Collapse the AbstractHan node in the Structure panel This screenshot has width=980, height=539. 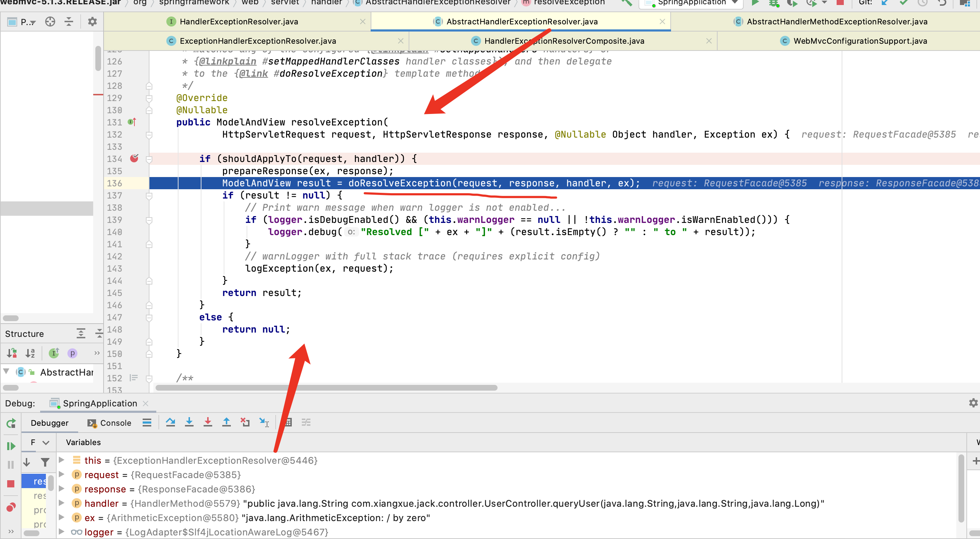point(6,372)
